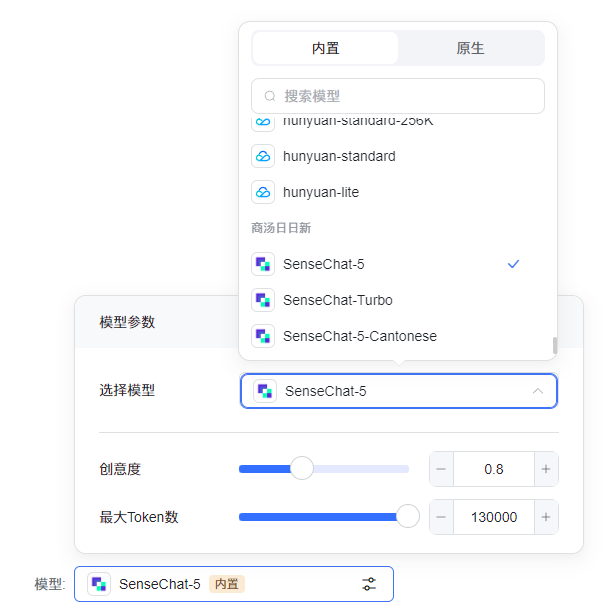Increase 创意度 with the plus button

pos(546,469)
